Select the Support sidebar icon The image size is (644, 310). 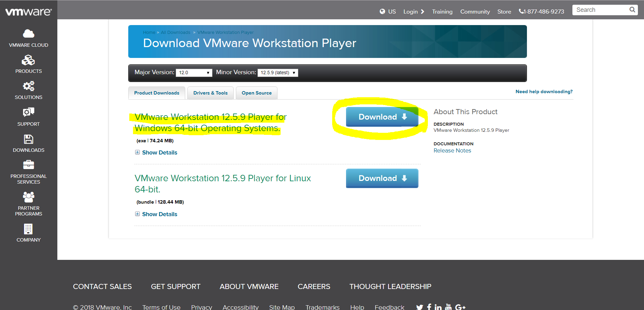pyautogui.click(x=29, y=112)
